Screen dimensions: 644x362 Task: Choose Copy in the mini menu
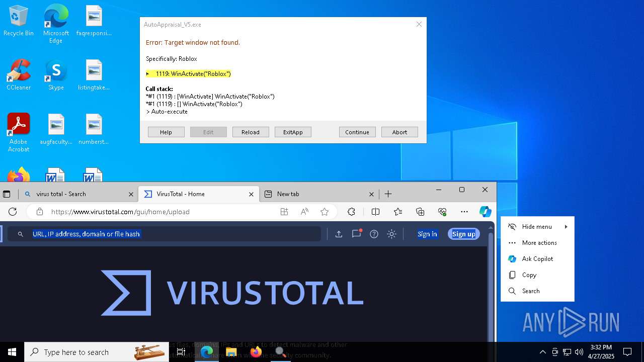[538, 275]
